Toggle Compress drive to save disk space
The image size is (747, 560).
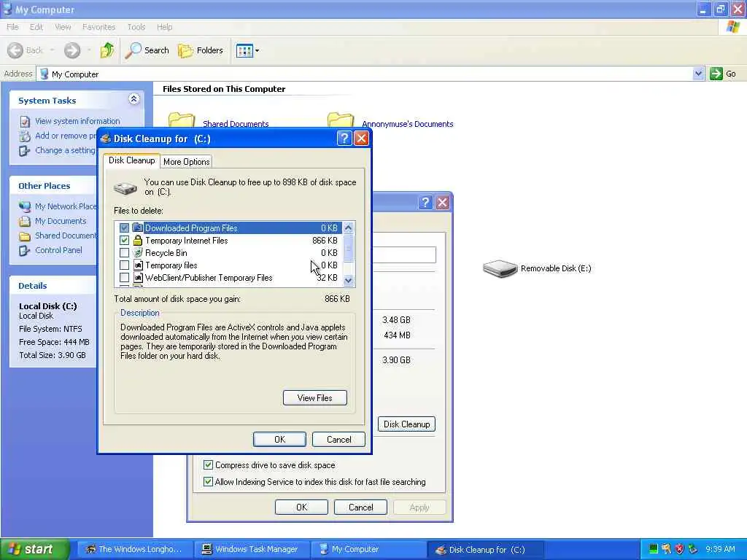point(208,464)
